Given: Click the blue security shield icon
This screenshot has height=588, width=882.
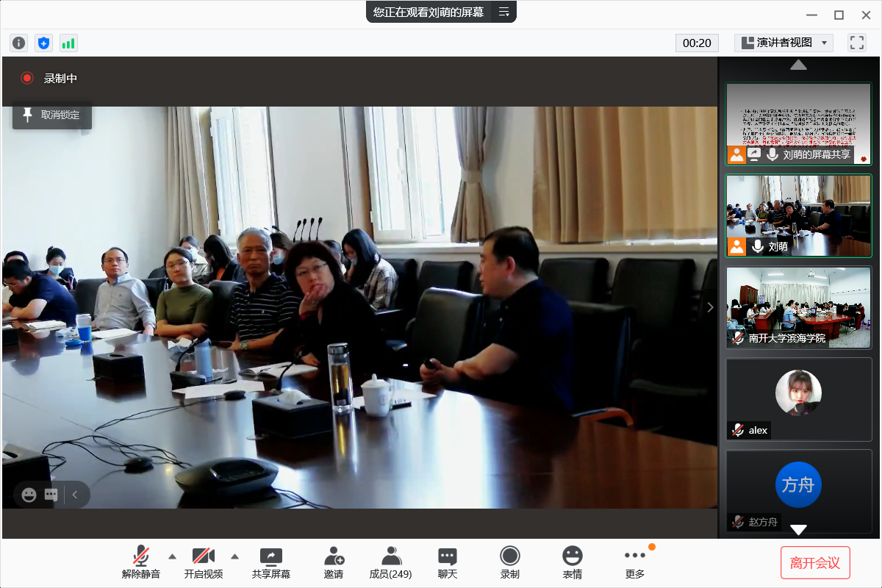Looking at the screenshot, I should [43, 43].
